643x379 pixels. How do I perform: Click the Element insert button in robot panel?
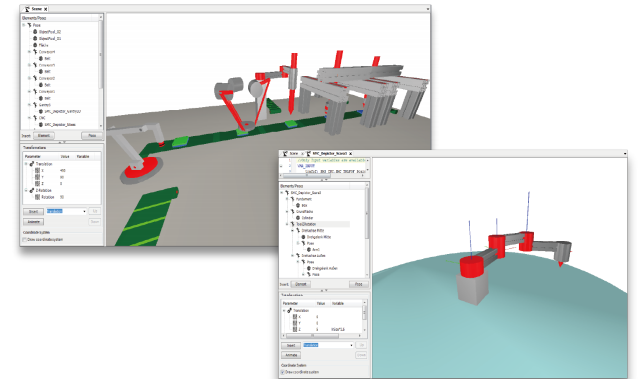click(x=301, y=284)
